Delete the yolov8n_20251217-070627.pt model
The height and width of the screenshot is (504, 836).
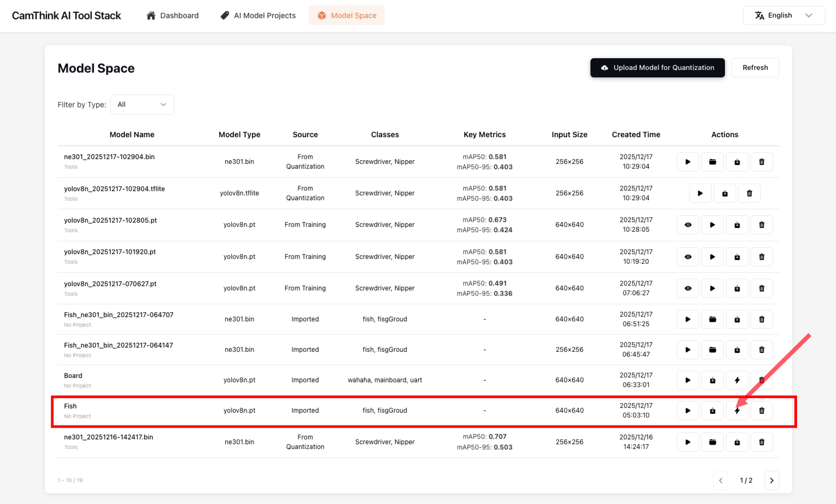761,288
